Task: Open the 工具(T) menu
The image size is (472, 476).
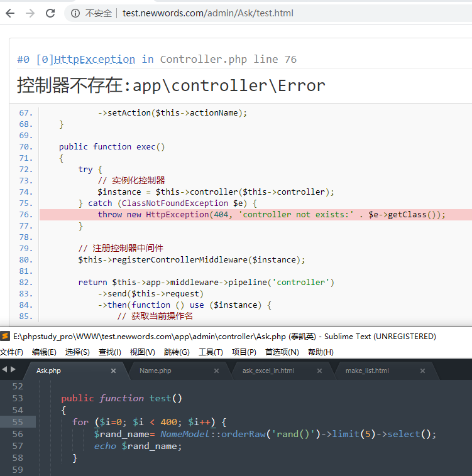Action: coord(211,352)
